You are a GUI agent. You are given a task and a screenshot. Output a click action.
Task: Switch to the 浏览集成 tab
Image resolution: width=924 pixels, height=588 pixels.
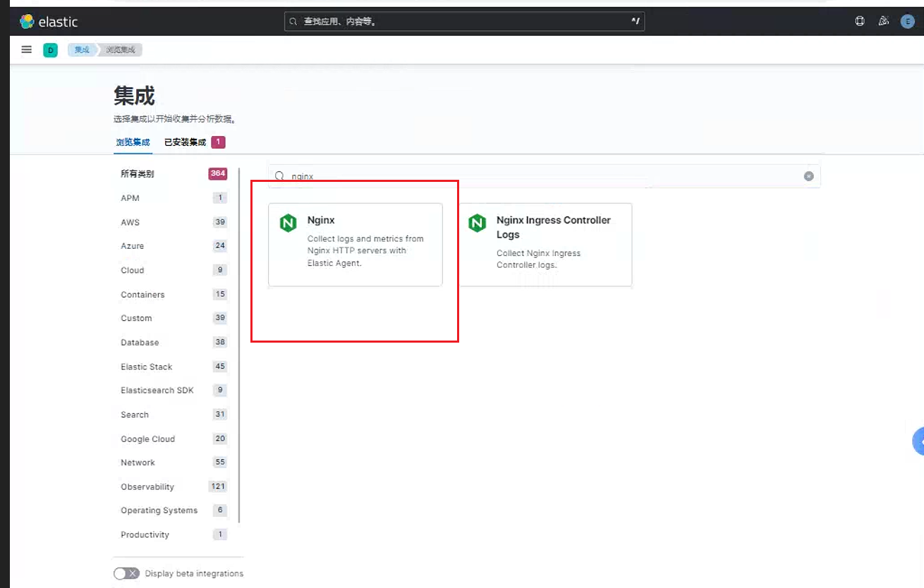[133, 142]
